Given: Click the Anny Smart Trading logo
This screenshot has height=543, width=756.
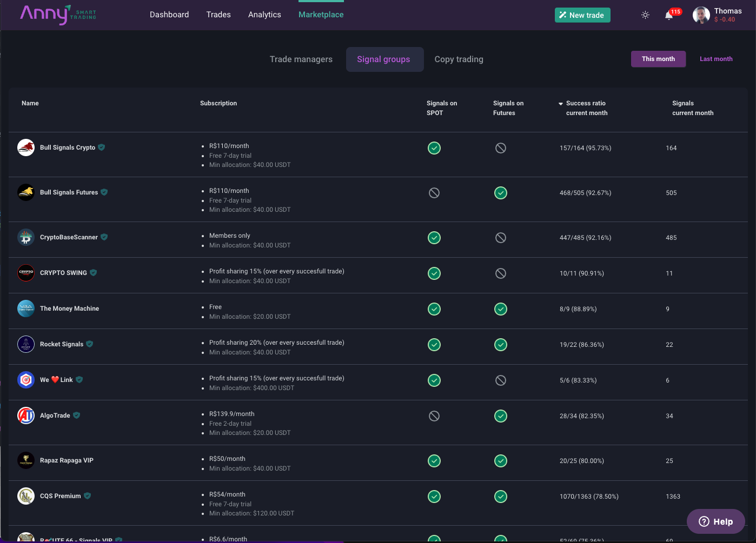Looking at the screenshot, I should pos(57,15).
